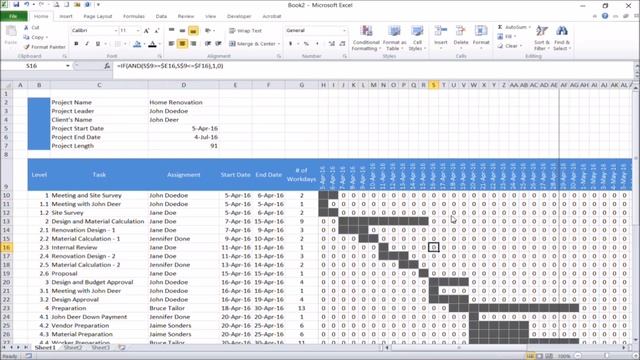Click the Wrap Text button
This screenshot has height=360, width=640.
click(245, 31)
